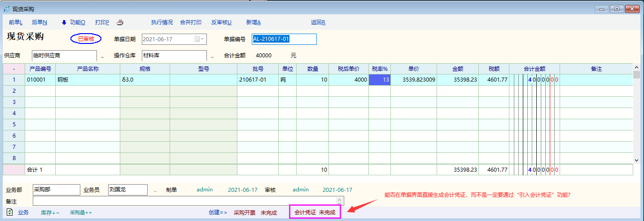Click the application icon in title bar

pyautogui.click(x=7, y=9)
